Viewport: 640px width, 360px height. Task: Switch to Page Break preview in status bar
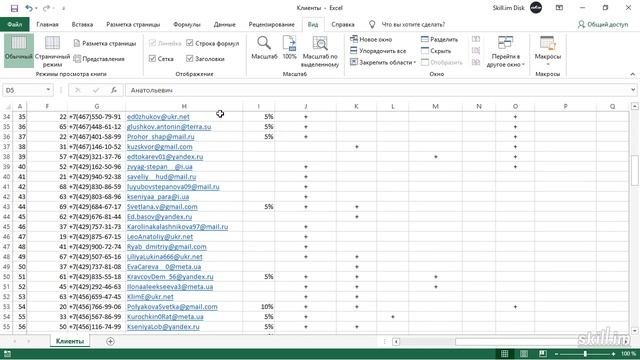pyautogui.click(x=542, y=353)
